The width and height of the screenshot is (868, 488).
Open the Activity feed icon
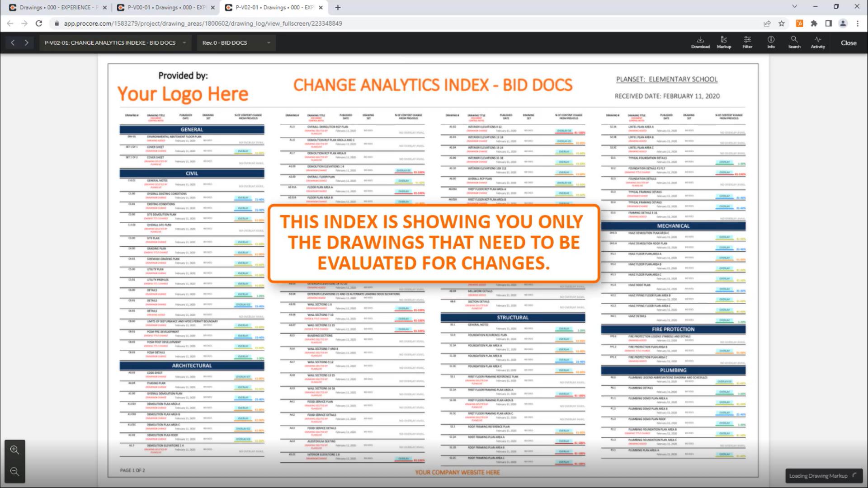[x=817, y=42]
